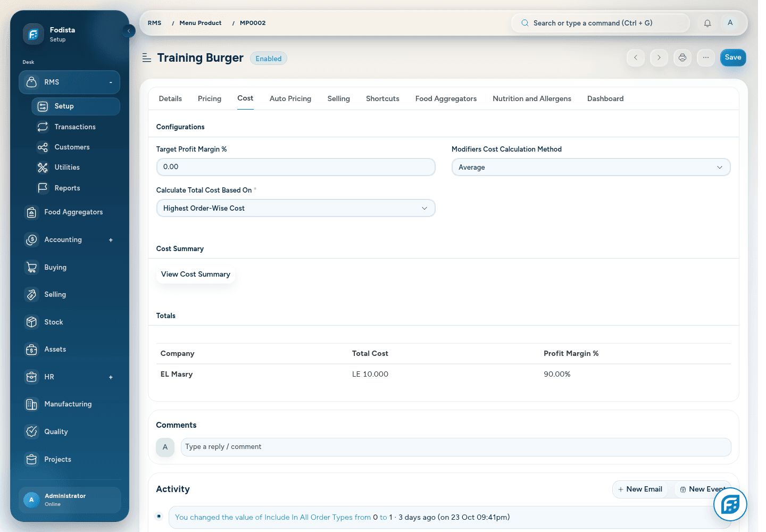Open the three-dots more options menu
The height and width of the screenshot is (532, 766).
click(706, 57)
